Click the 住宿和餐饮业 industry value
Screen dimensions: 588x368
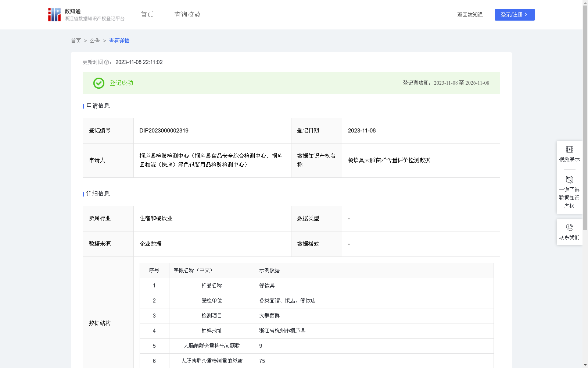pyautogui.click(x=156, y=219)
